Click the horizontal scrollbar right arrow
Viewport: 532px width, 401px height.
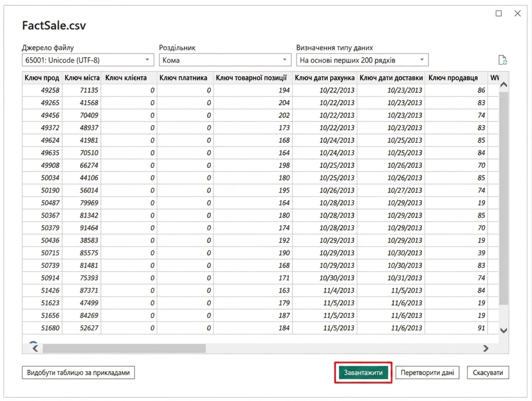[486, 349]
